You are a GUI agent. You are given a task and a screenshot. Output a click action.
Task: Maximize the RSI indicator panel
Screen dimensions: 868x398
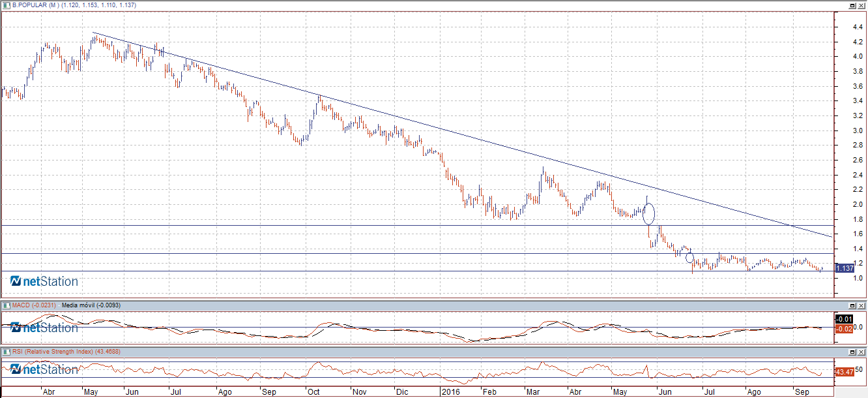[852, 352]
